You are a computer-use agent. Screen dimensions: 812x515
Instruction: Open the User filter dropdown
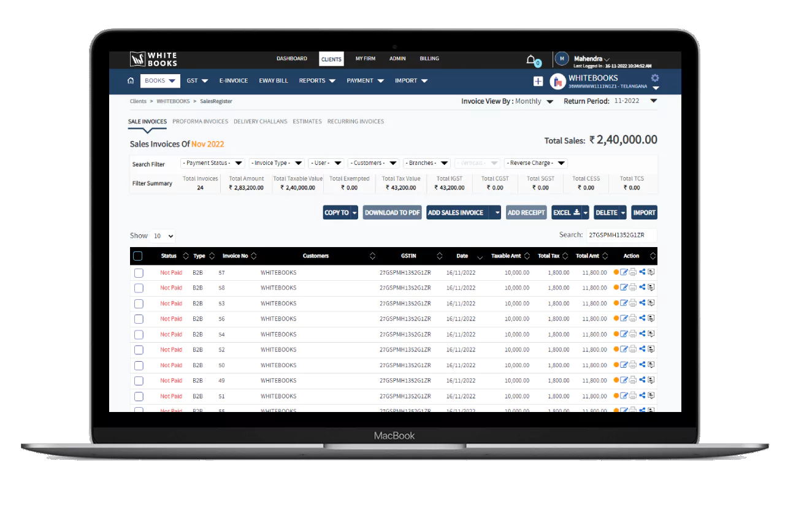point(326,163)
